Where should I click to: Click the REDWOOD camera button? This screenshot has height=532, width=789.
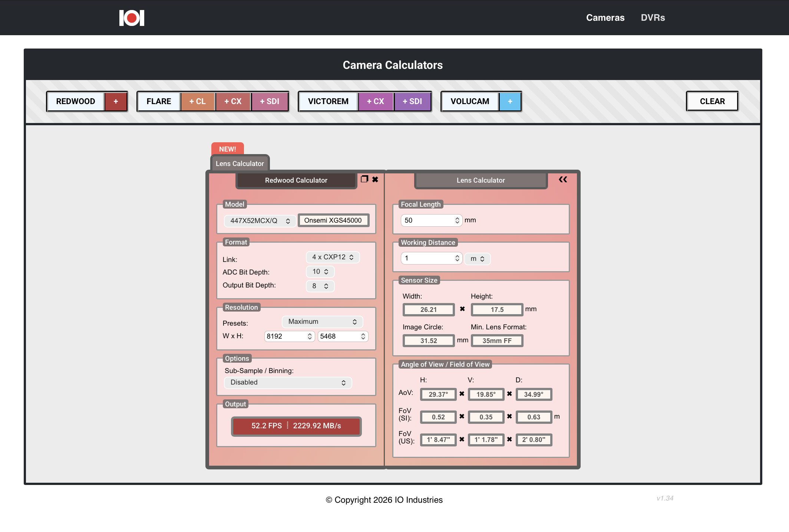click(75, 102)
